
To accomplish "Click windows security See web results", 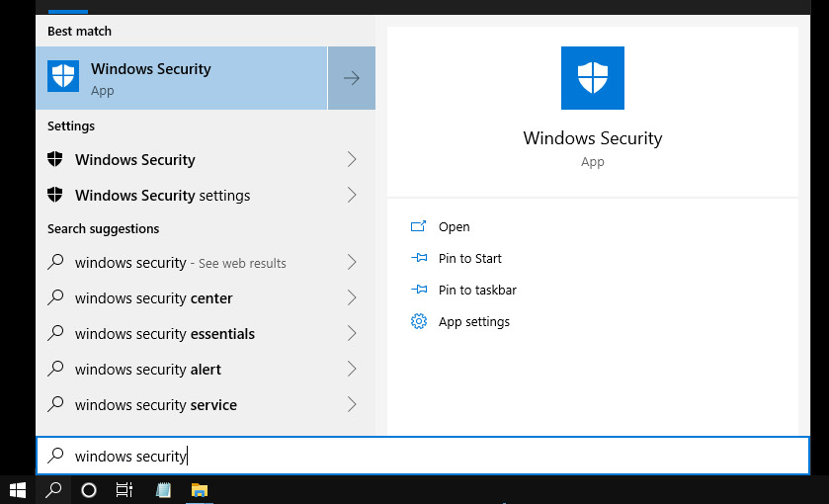I will coord(206,263).
